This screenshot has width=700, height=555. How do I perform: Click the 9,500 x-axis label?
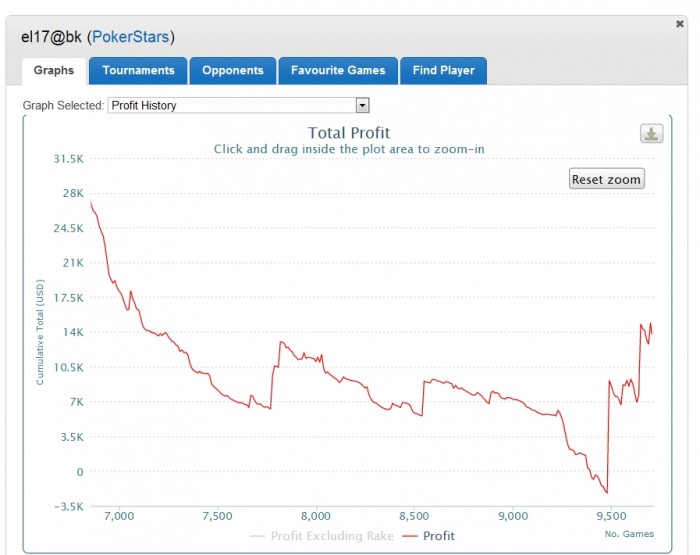click(610, 516)
